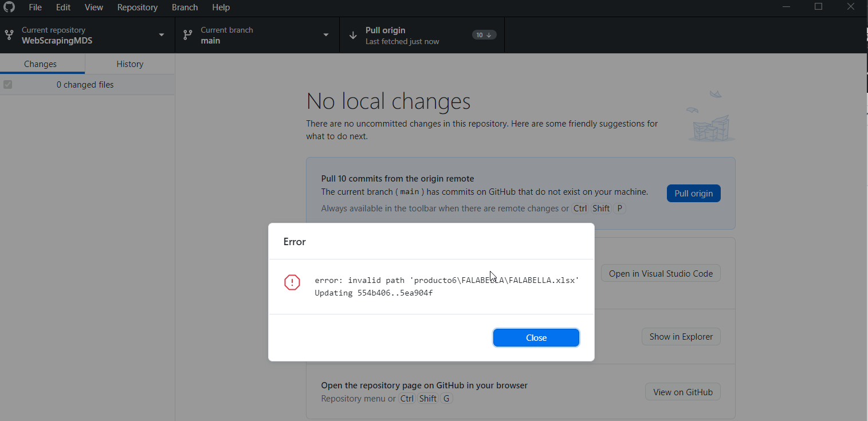Open the File menu

point(35,7)
